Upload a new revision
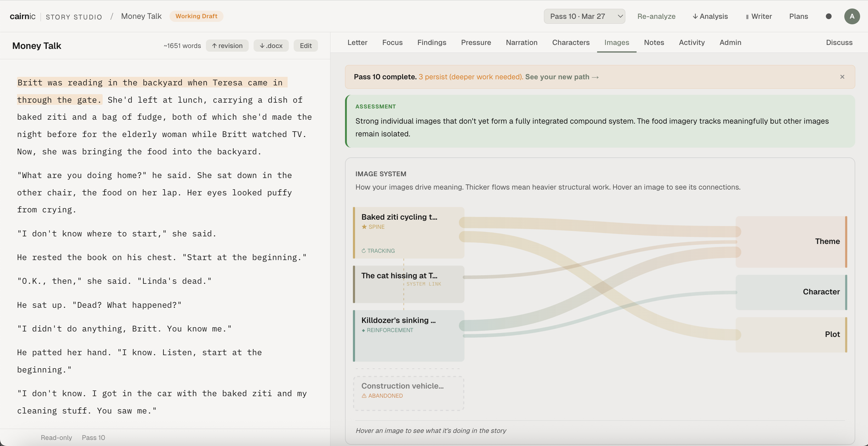868x446 pixels. (227, 46)
